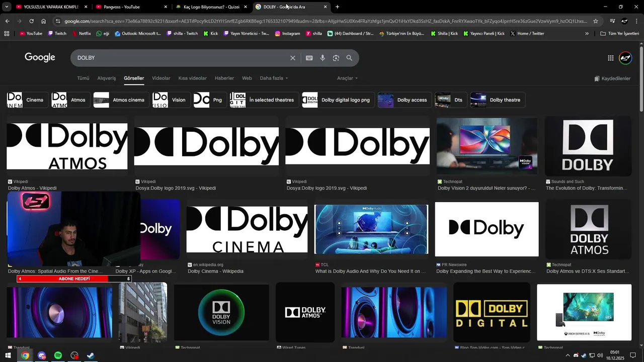Screen dimensions: 644x362
Task: Open Netflix bookmark
Action: pyautogui.click(x=82, y=33)
